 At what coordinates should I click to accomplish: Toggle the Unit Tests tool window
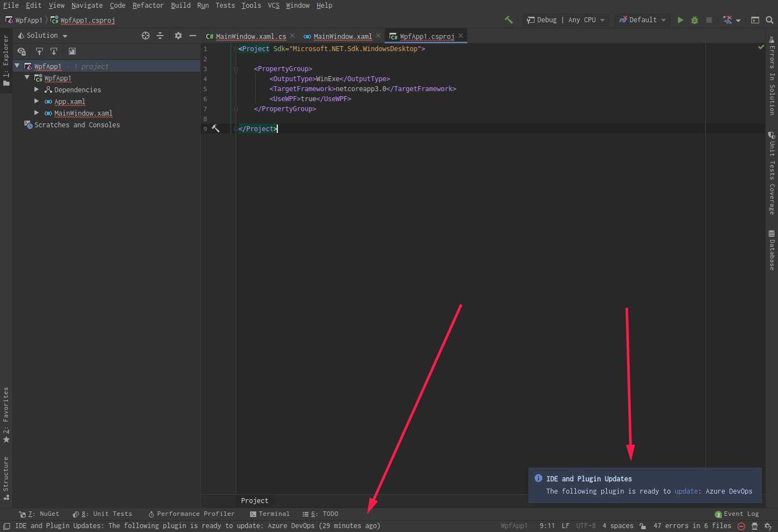click(102, 514)
